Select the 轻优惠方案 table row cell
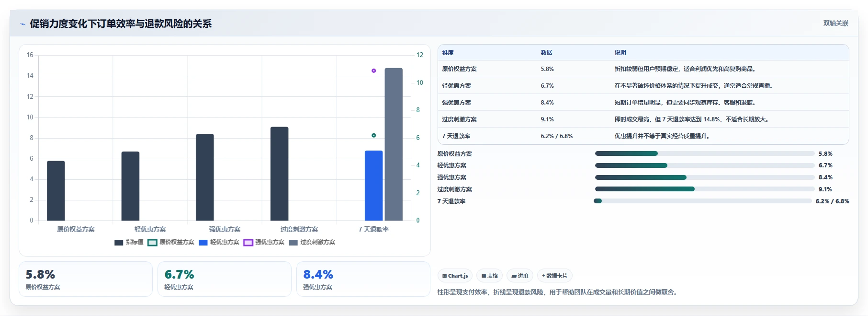 tap(456, 86)
